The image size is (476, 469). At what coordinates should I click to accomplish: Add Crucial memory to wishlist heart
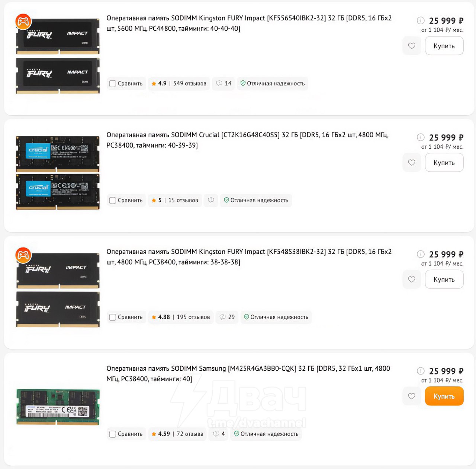click(x=412, y=163)
